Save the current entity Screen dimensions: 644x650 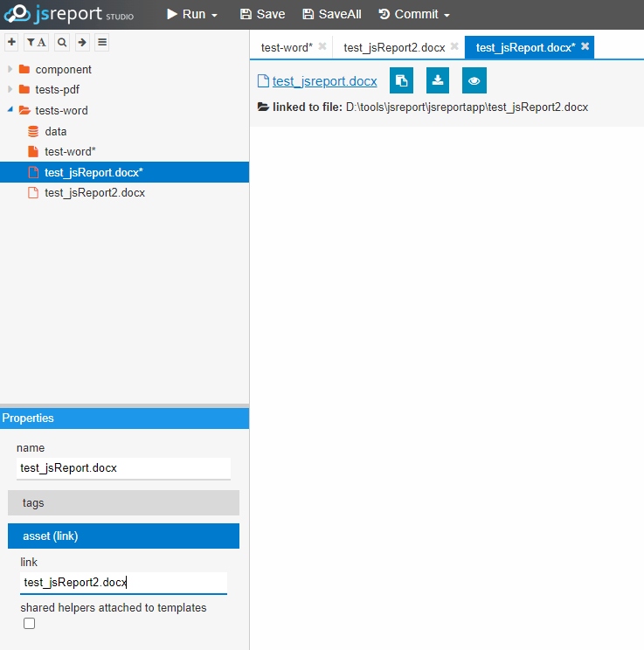coord(262,14)
